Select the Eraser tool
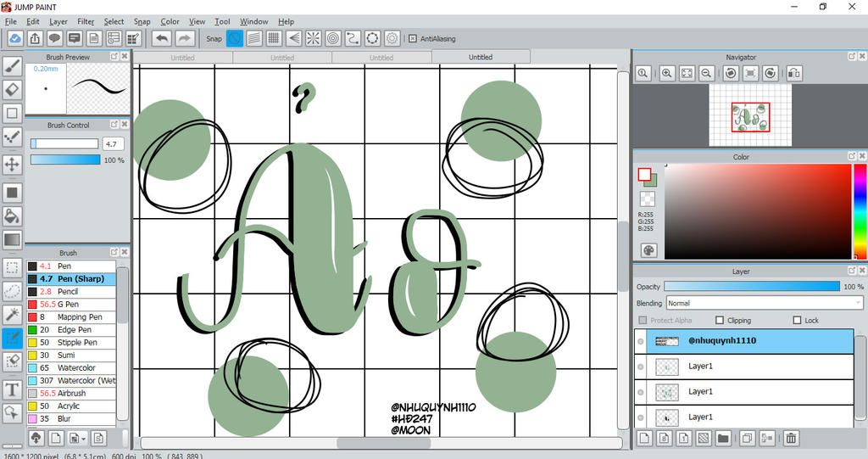Image resolution: width=868 pixels, height=459 pixels. [x=12, y=89]
